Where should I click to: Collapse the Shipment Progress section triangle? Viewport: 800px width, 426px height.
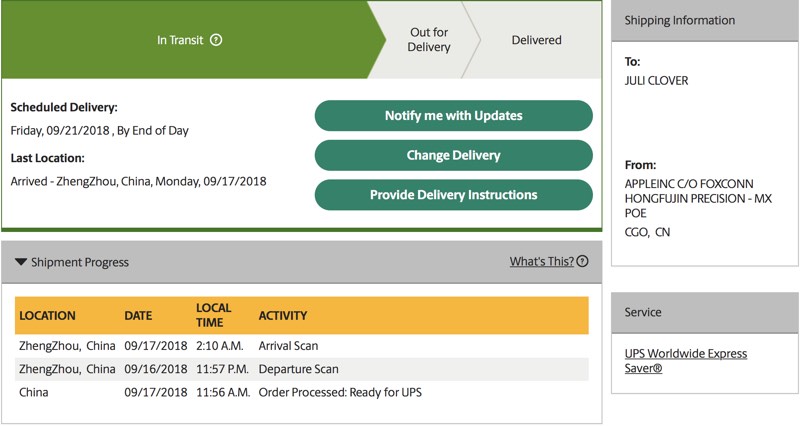21,262
